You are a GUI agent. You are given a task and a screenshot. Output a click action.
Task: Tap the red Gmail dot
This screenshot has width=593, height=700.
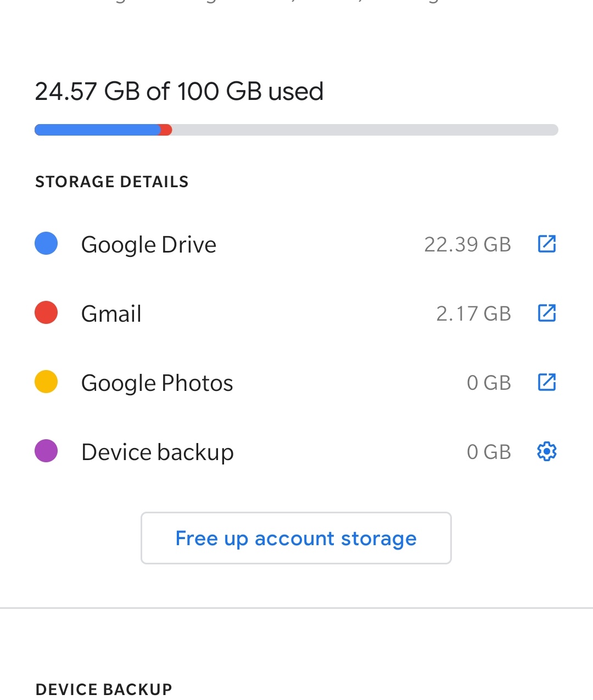(46, 312)
